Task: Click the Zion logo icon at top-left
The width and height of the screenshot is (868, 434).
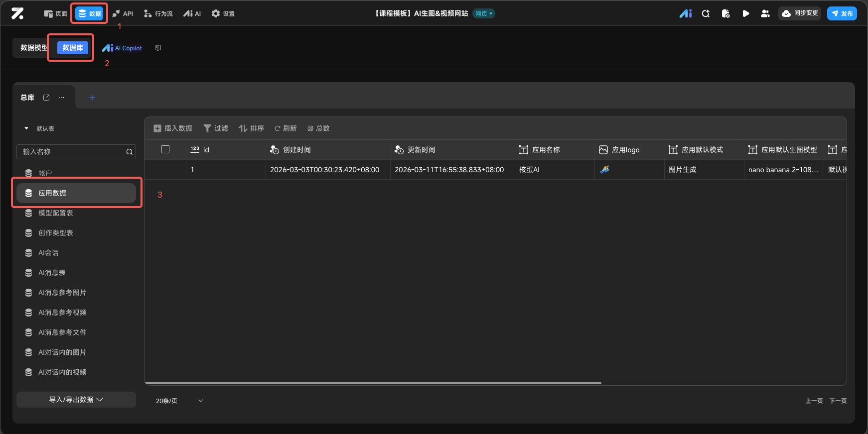Action: tap(17, 13)
